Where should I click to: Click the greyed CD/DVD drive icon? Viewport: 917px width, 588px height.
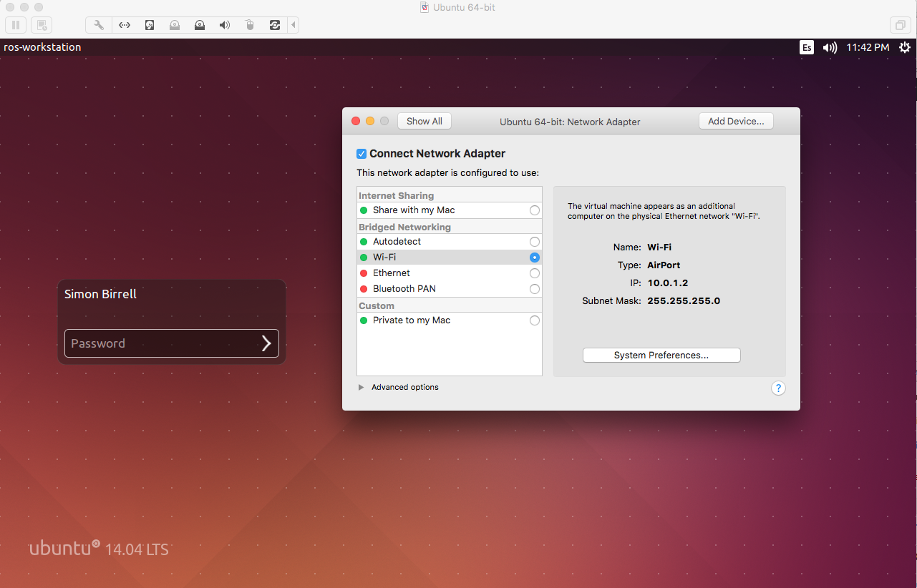click(x=175, y=25)
